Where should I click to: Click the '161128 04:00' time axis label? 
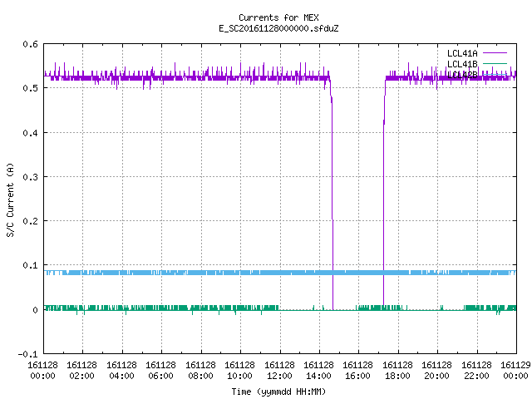coord(121,370)
